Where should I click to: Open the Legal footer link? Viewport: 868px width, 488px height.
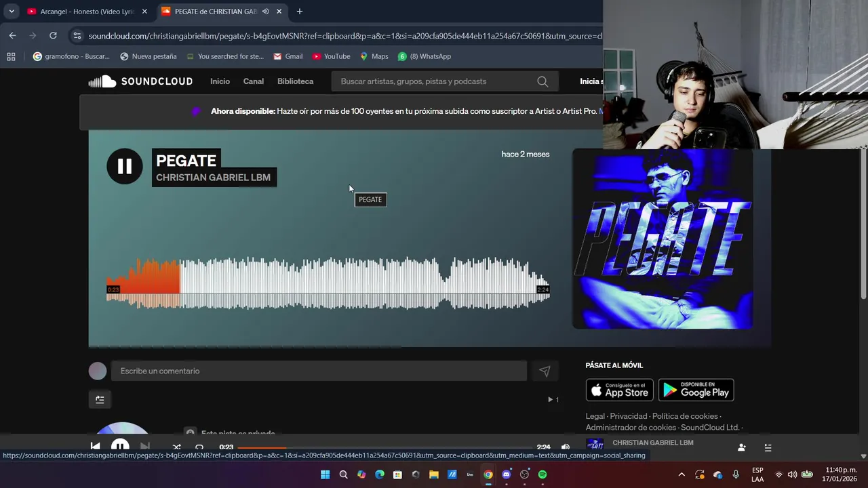click(x=595, y=416)
